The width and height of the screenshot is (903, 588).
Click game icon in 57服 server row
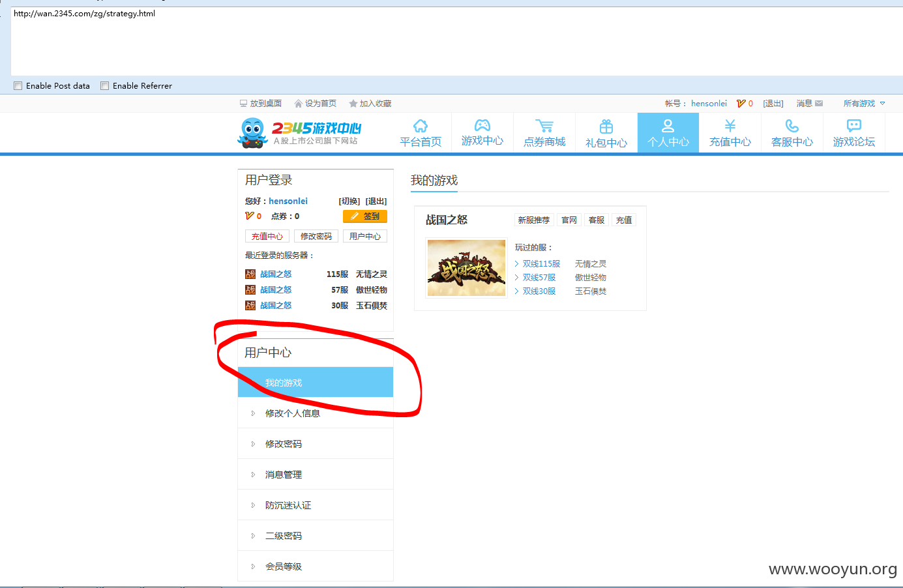click(250, 290)
